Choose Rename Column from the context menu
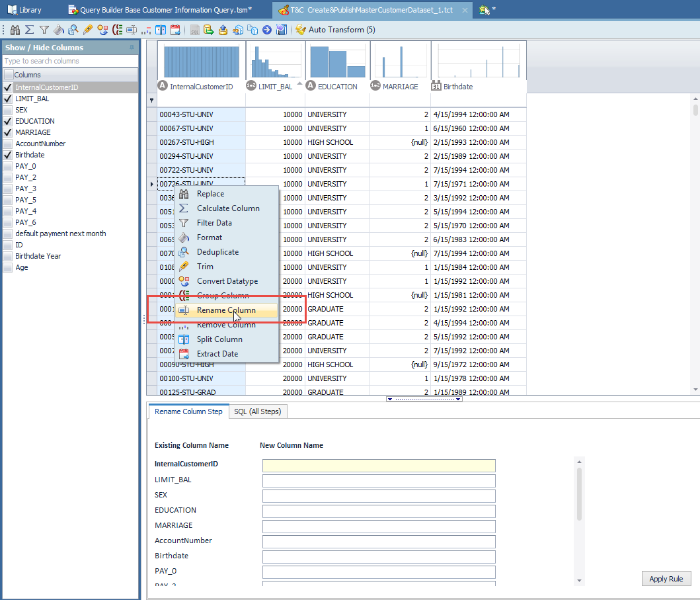The image size is (700, 600). tap(226, 310)
